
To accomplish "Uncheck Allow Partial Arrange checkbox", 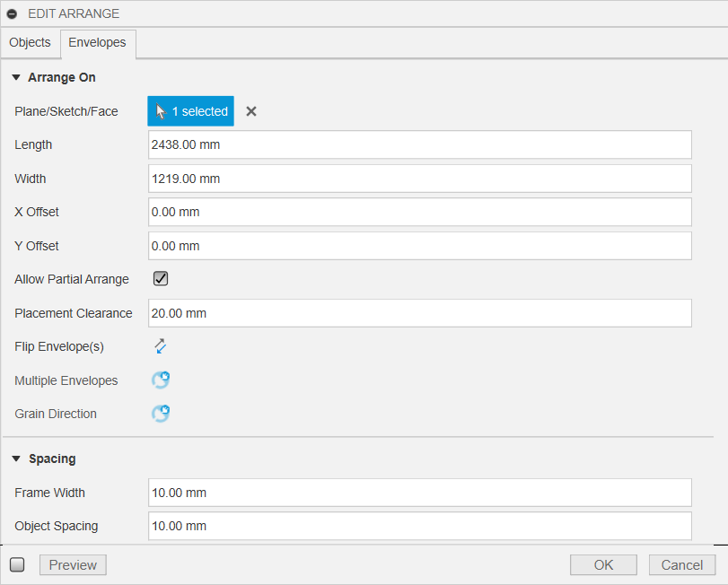I will click(161, 279).
